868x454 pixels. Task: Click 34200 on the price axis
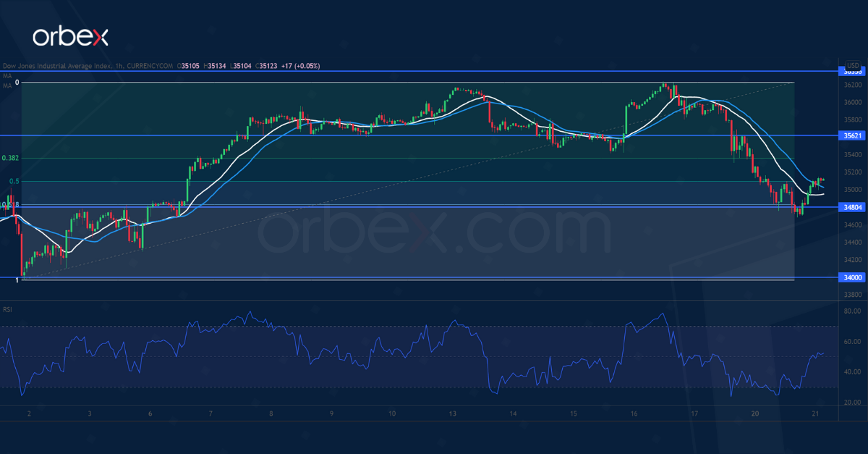coord(854,260)
